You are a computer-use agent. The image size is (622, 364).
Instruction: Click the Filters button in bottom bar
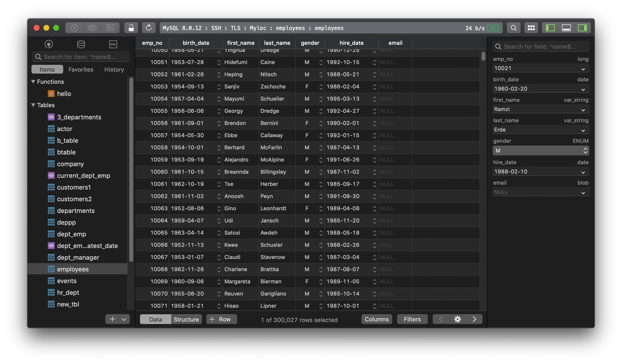pyautogui.click(x=411, y=319)
